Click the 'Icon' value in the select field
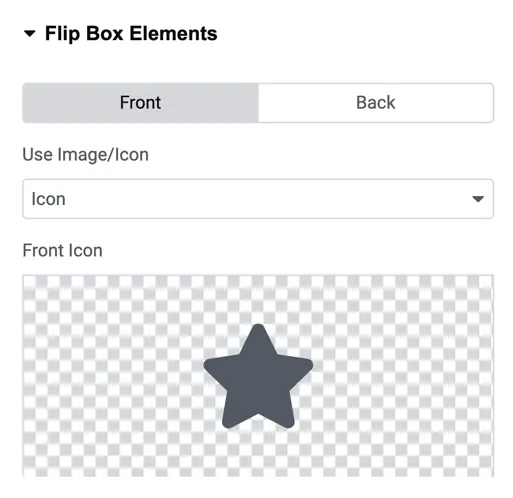Screen dimensions: 513x498 click(48, 199)
